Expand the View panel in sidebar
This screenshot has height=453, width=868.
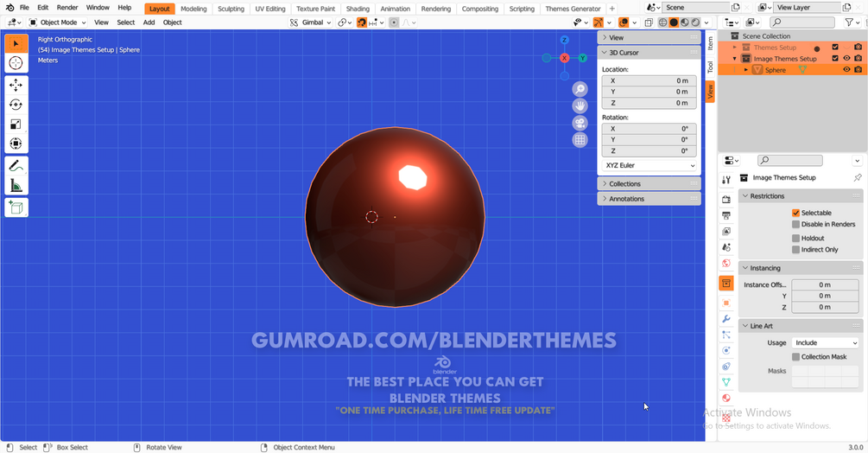(x=649, y=38)
